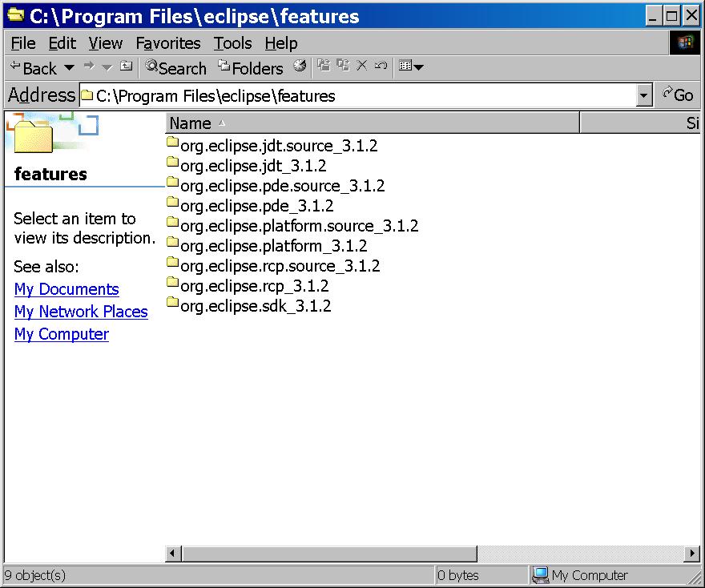The image size is (705, 588).
Task: Toggle the Folders pane button
Action: pos(251,68)
